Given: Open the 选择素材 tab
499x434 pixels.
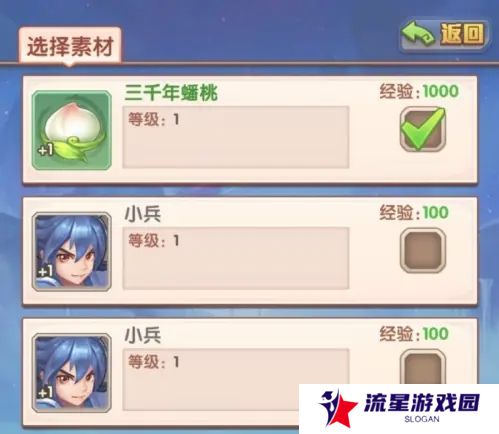Looking at the screenshot, I should [x=70, y=46].
